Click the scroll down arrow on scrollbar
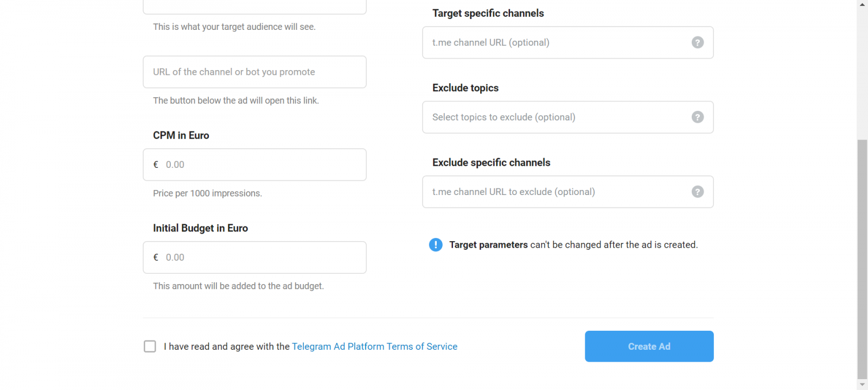Screen dimensions: 868x390 (x=862, y=385)
